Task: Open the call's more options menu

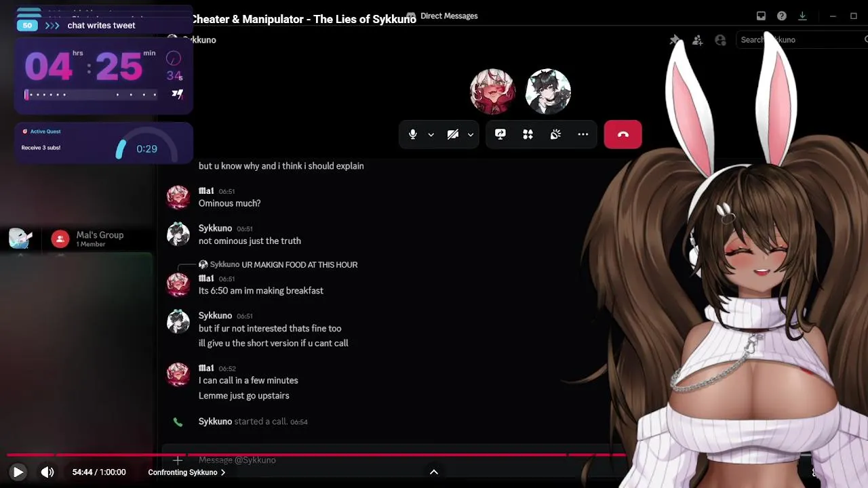Action: click(x=583, y=134)
